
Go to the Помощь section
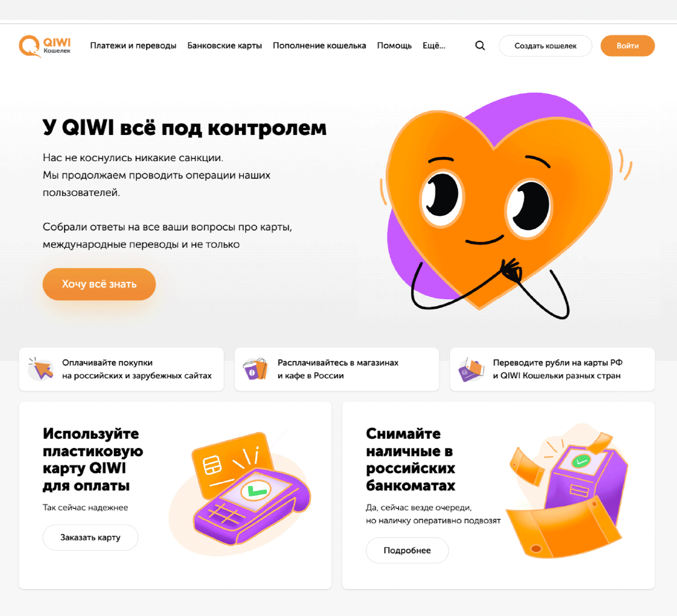[x=395, y=46]
